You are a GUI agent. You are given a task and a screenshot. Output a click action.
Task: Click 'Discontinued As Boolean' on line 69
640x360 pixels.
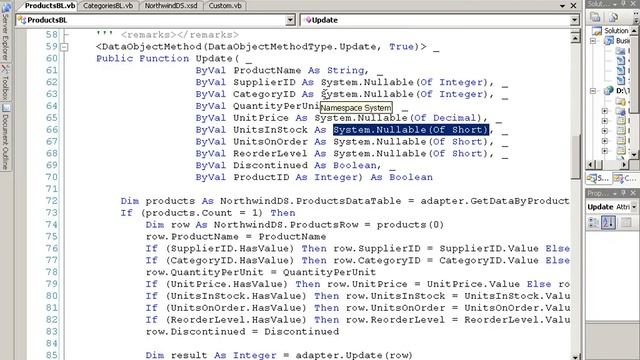pos(304,165)
